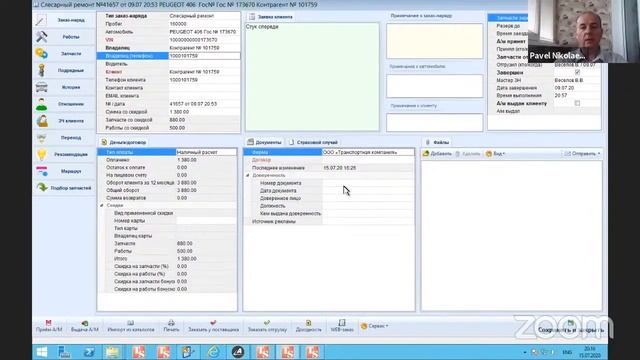Click Удалить in Файлы panel
The height and width of the screenshot is (360, 640).
pos(468,154)
